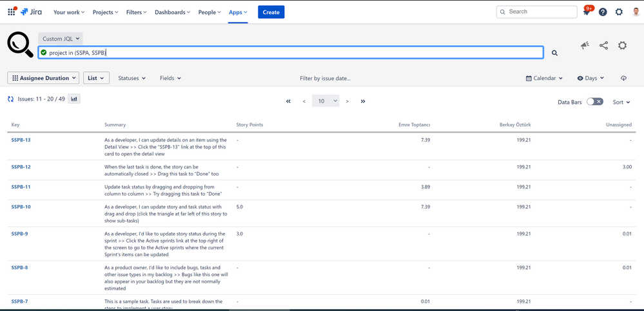Click the Jira logo
This screenshot has height=311, width=644.
pos(31,12)
